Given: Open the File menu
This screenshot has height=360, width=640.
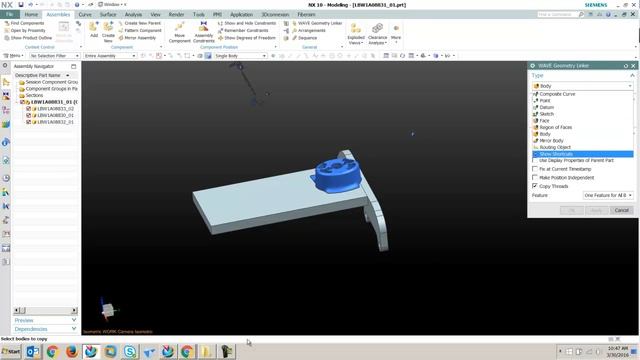Looking at the screenshot, I should 9,15.
